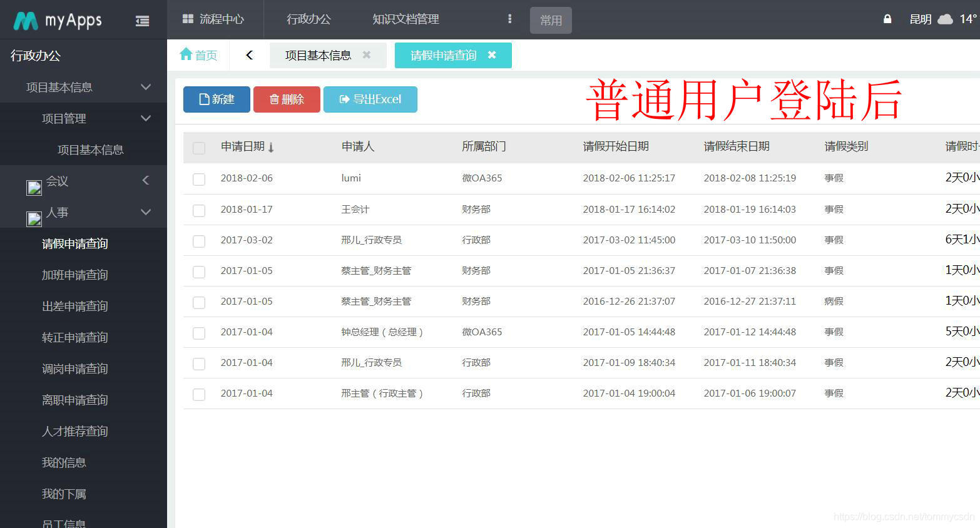
Task: Click the myApps logo
Action: pyautogui.click(x=58, y=21)
